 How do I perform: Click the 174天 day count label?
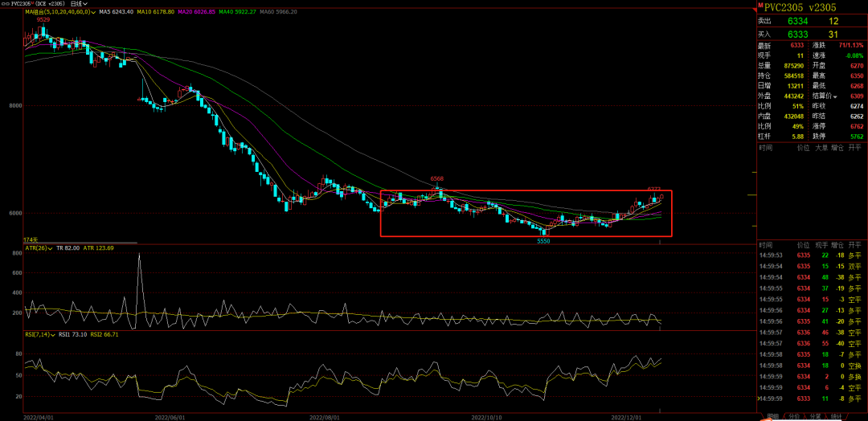tap(30, 240)
